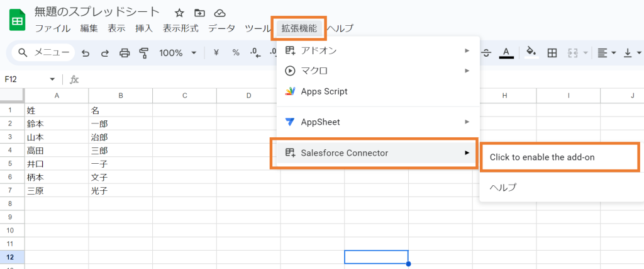Expand the マクロ submenu arrow
The width and height of the screenshot is (644, 269).
point(467,71)
